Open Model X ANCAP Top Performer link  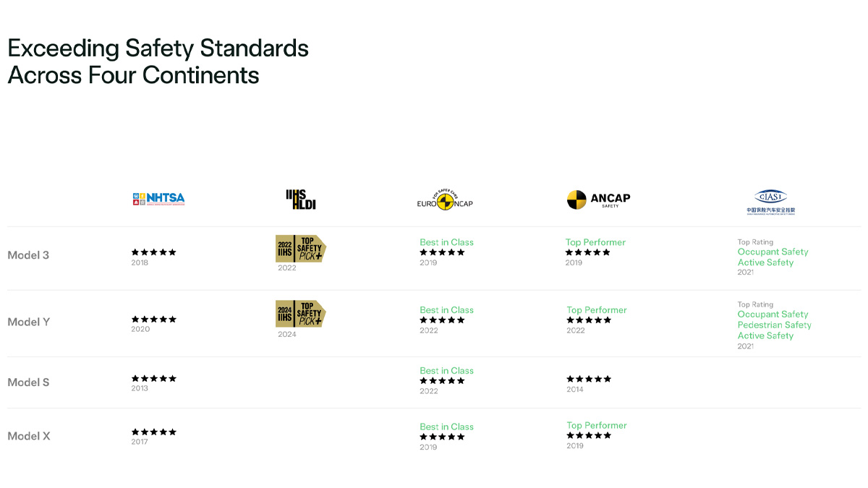tap(597, 425)
